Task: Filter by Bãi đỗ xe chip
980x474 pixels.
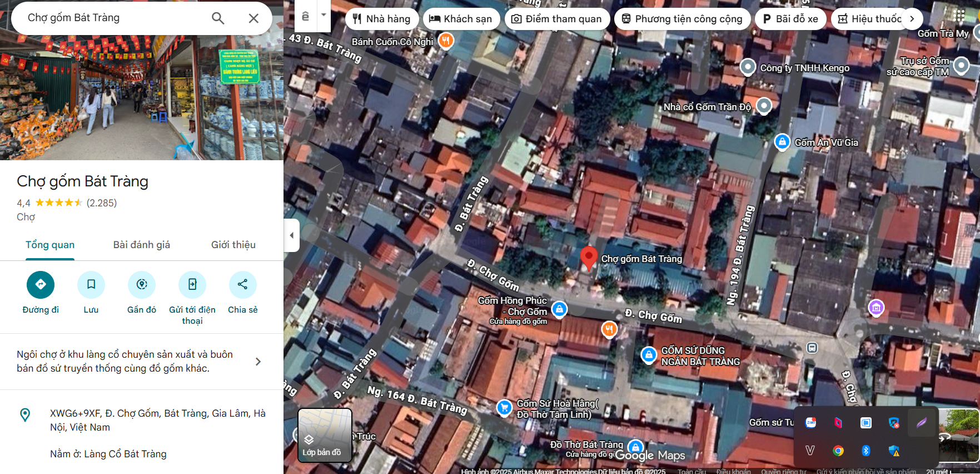Action: tap(790, 19)
